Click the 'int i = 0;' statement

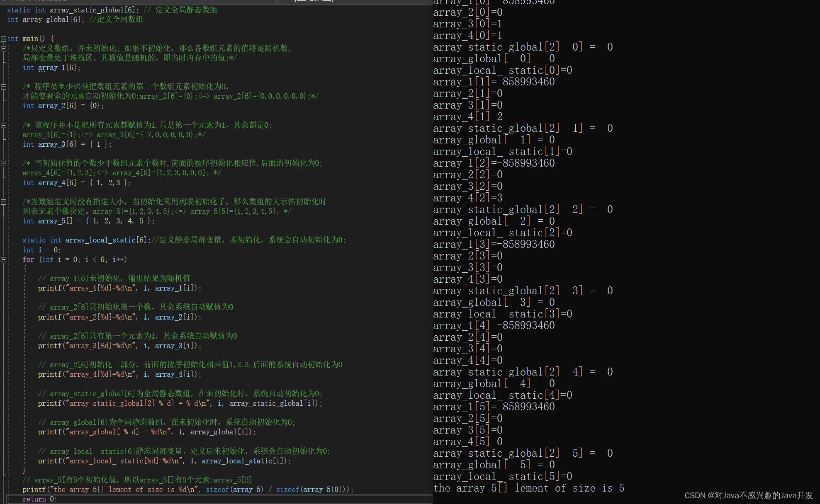(x=41, y=250)
